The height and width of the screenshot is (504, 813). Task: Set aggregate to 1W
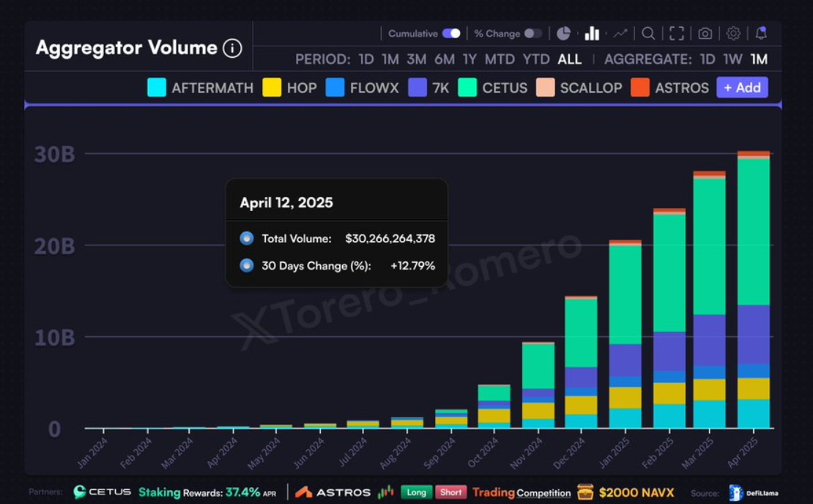coord(732,59)
